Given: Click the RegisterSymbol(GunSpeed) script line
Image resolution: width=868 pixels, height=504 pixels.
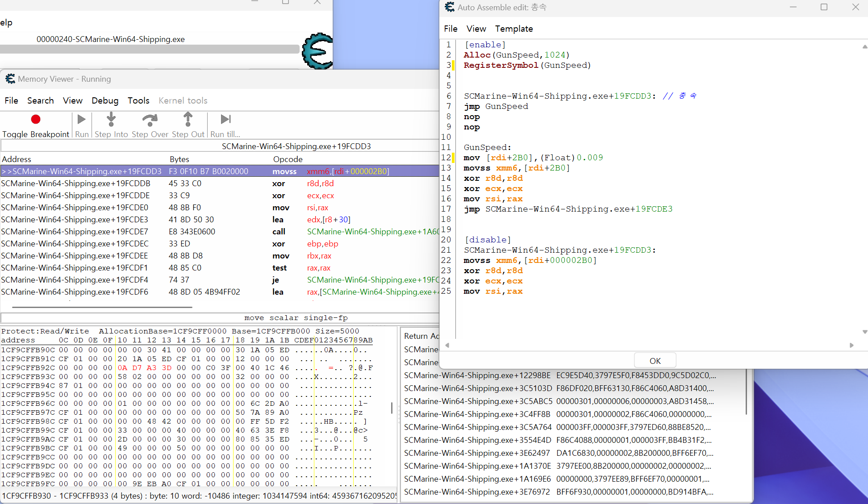Looking at the screenshot, I should click(527, 65).
